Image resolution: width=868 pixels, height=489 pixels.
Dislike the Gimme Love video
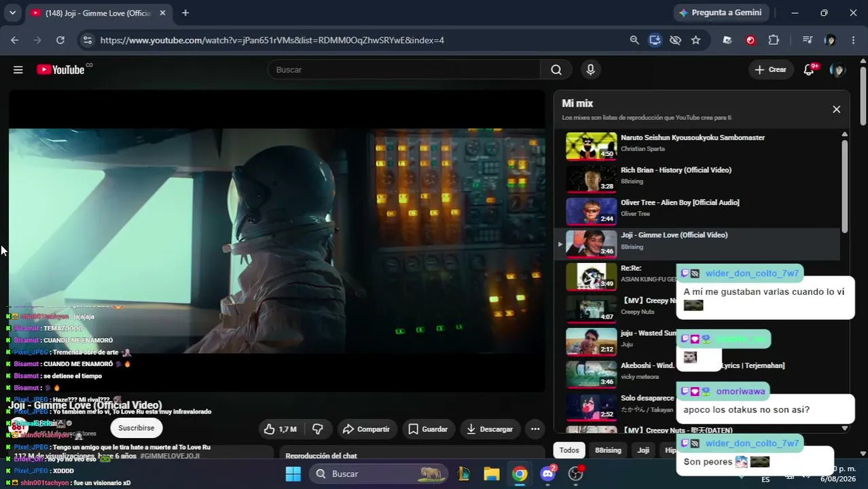317,429
